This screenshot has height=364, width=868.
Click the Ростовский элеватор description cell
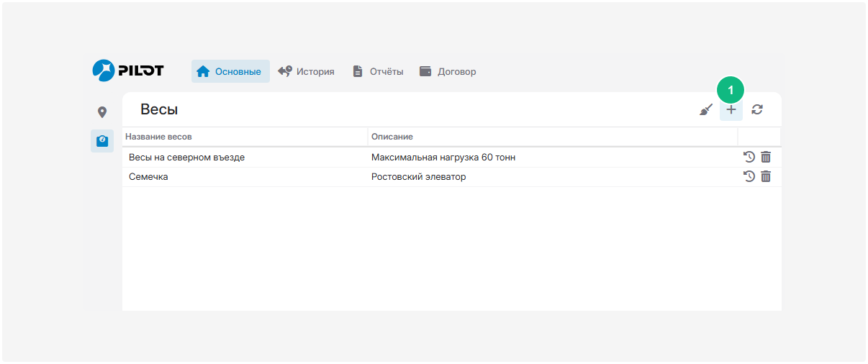pyautogui.click(x=418, y=177)
